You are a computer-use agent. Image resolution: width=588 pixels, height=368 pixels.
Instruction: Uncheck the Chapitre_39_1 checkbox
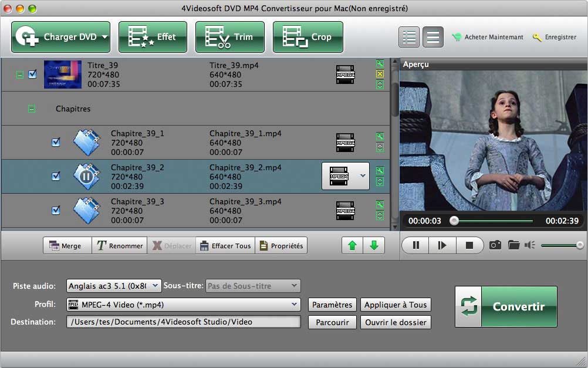(56, 142)
